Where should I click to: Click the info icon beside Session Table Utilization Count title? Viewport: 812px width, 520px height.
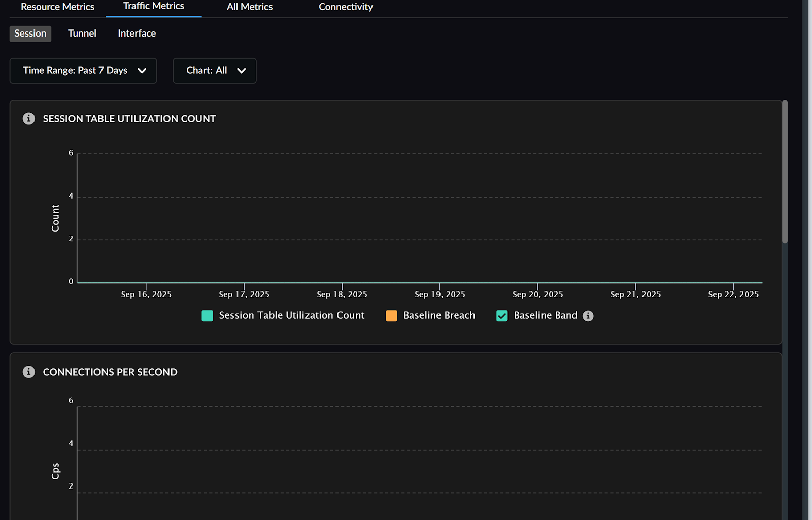point(29,119)
